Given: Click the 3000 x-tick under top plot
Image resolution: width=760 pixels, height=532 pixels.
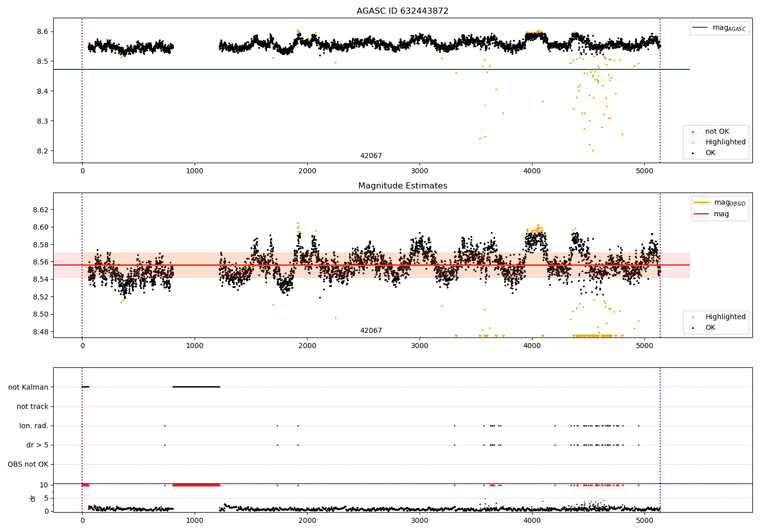Looking at the screenshot, I should 420,171.
